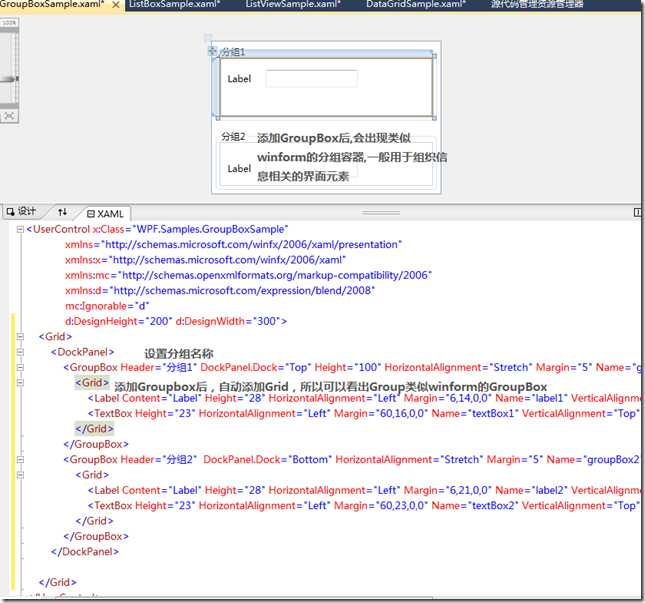Click the Label line named label1
Viewport: 645px width, 603px height.
click(364, 398)
